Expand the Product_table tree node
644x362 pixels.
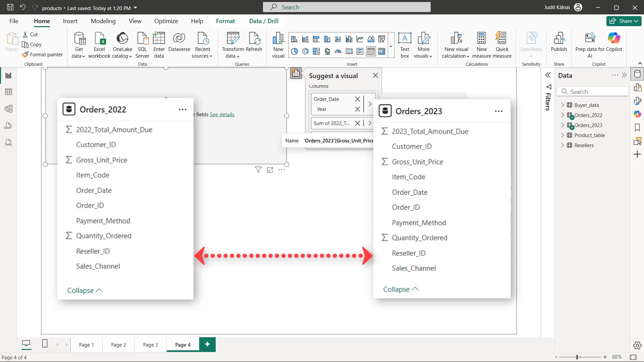[562, 135]
